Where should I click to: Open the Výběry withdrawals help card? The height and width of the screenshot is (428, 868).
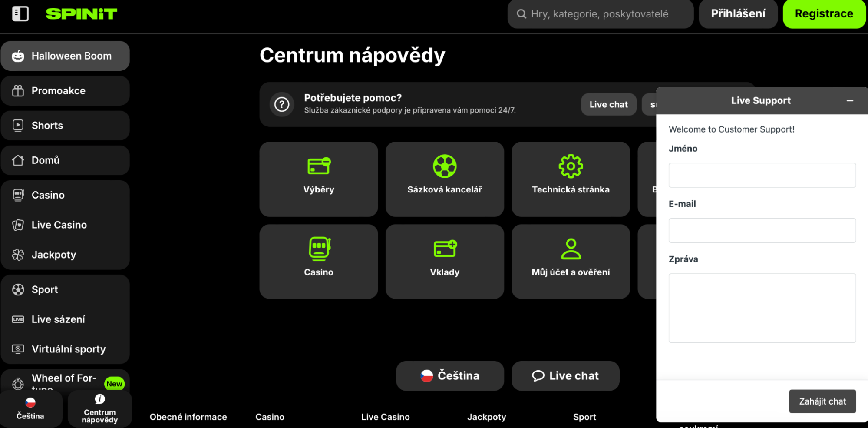[x=318, y=179]
